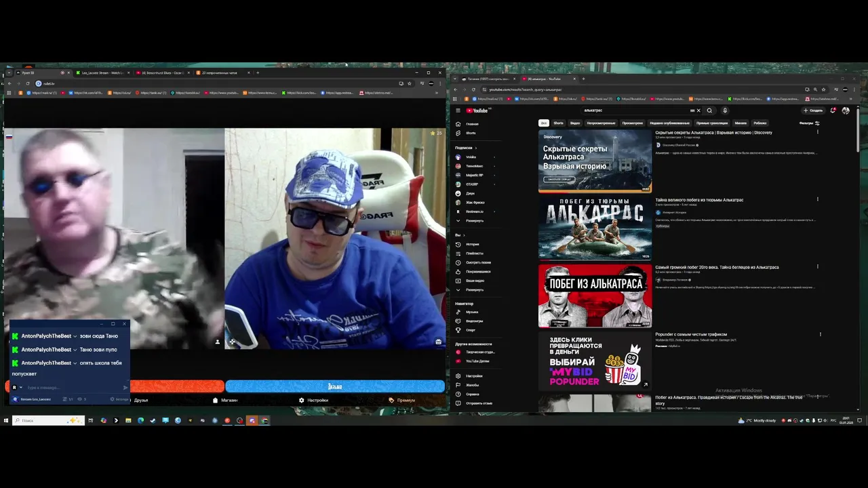This screenshot has width=868, height=488.
Task: Click the blue Дальше button
Action: point(335,386)
